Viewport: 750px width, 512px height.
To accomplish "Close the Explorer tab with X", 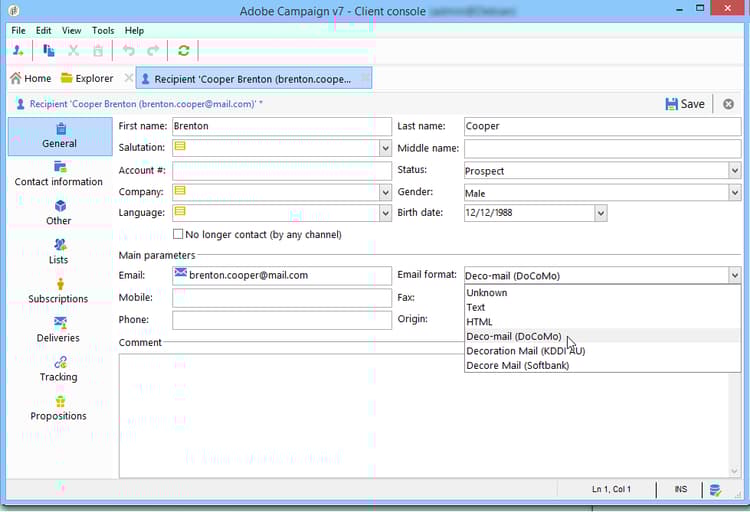I will pyautogui.click(x=128, y=78).
